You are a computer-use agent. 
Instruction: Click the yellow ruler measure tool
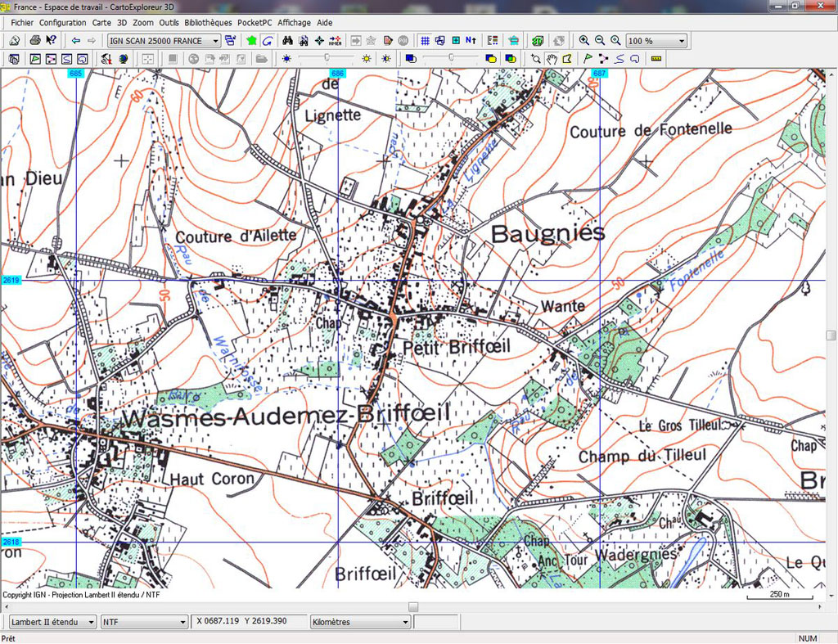[x=656, y=58]
